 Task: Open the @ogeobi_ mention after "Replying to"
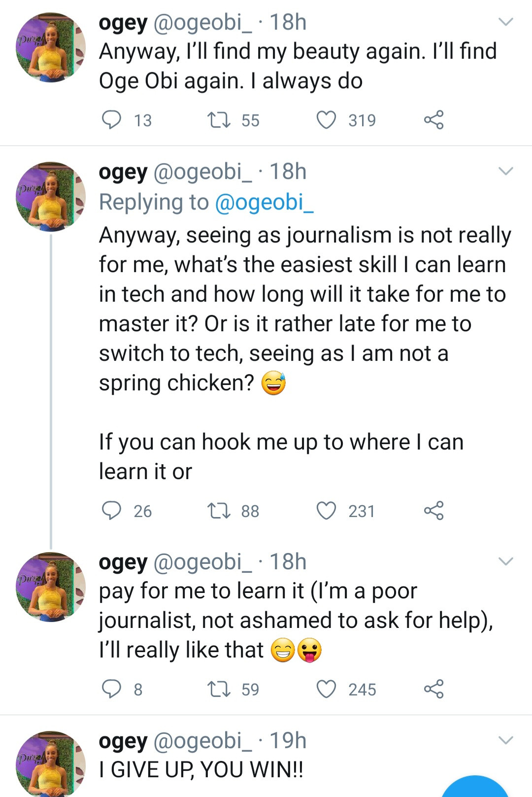coord(265,202)
